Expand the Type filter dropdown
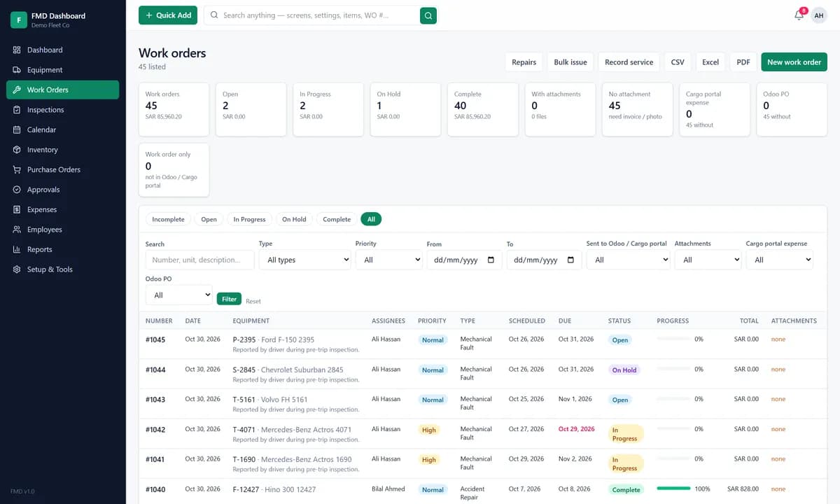This screenshot has height=504, width=840. [x=304, y=260]
